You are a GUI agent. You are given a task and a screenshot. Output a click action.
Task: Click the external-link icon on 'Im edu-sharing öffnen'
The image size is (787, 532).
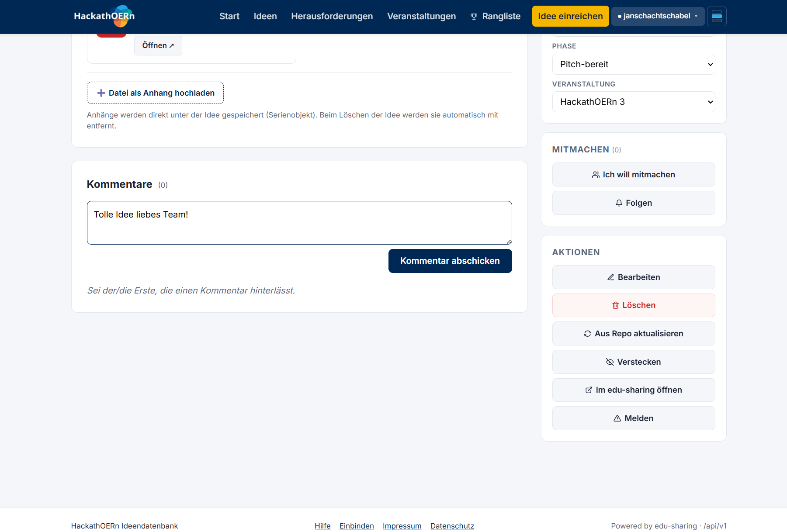[x=589, y=390]
